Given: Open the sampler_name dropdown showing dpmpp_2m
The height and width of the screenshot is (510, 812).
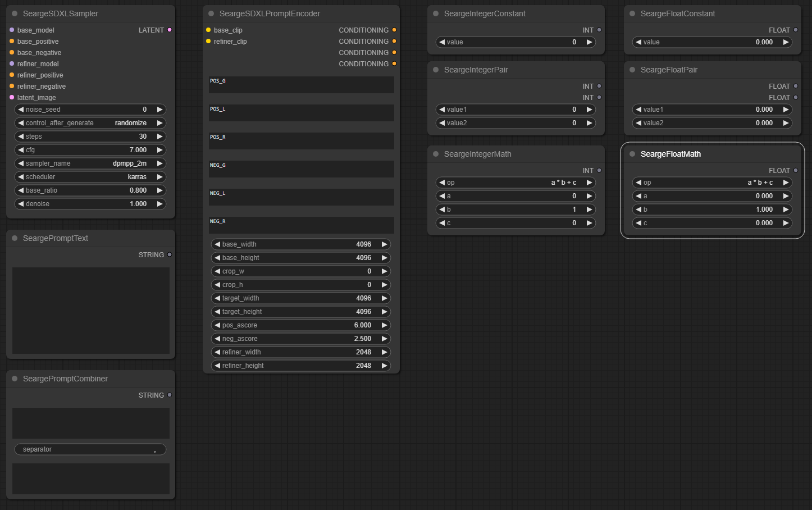Looking at the screenshot, I should pyautogui.click(x=90, y=163).
